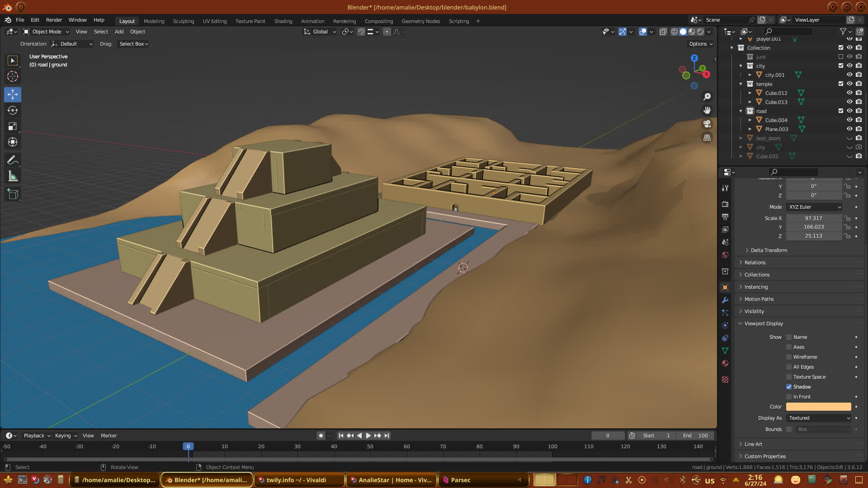This screenshot has height=488, width=868.
Task: Open the Display As Textured dropdown
Action: 819,418
